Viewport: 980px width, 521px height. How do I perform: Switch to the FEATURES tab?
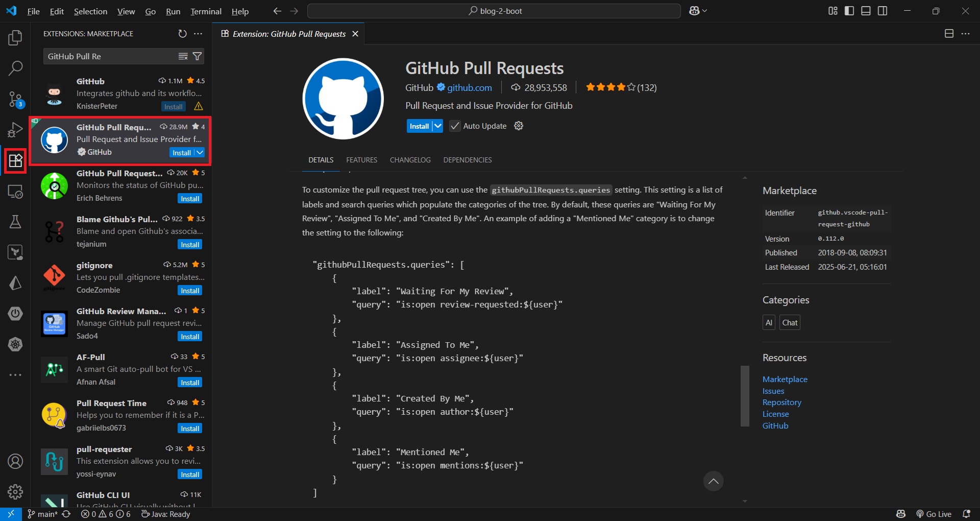361,160
